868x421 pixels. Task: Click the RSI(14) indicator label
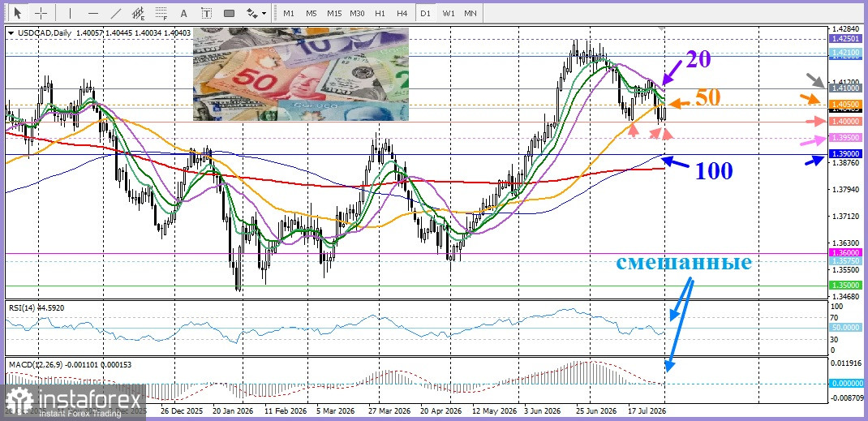click(20, 307)
